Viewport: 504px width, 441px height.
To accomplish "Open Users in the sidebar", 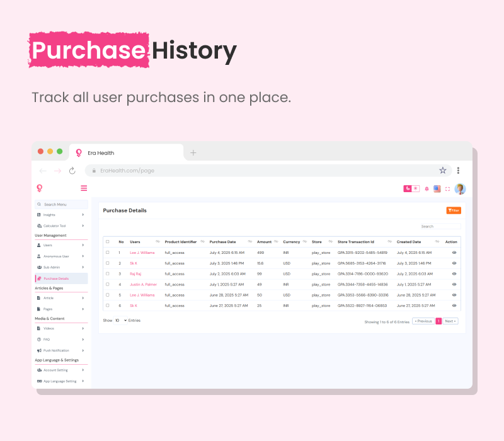I will click(60, 245).
